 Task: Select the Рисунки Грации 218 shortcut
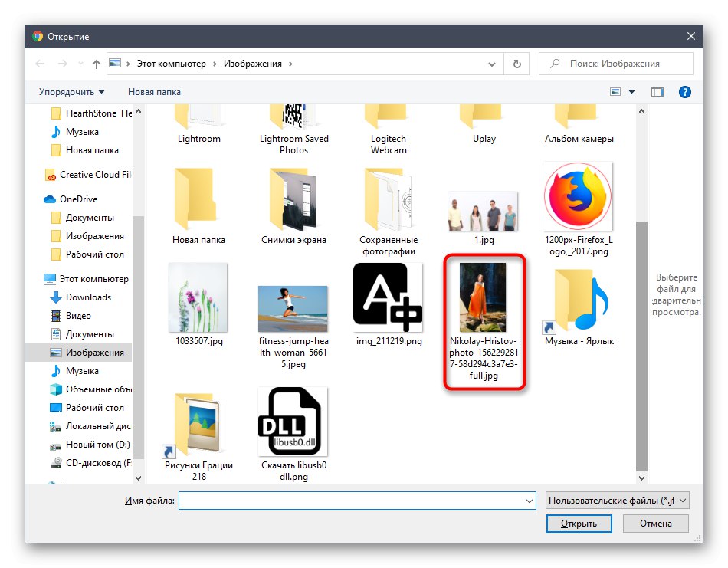198,437
